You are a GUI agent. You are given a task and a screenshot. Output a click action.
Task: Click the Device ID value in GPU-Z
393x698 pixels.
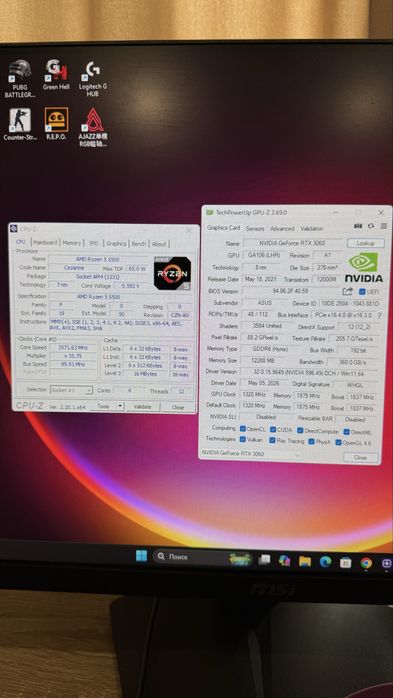pyautogui.click(x=349, y=304)
